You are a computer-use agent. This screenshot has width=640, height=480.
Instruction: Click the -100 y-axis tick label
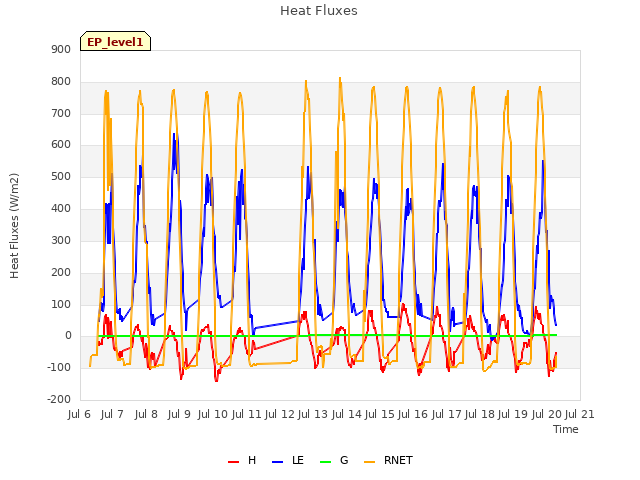(60, 368)
